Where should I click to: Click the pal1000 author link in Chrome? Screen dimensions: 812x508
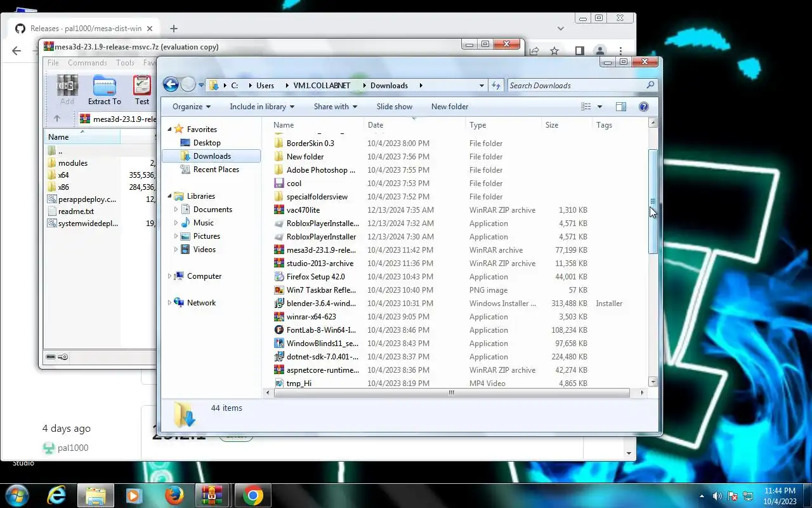73,448
